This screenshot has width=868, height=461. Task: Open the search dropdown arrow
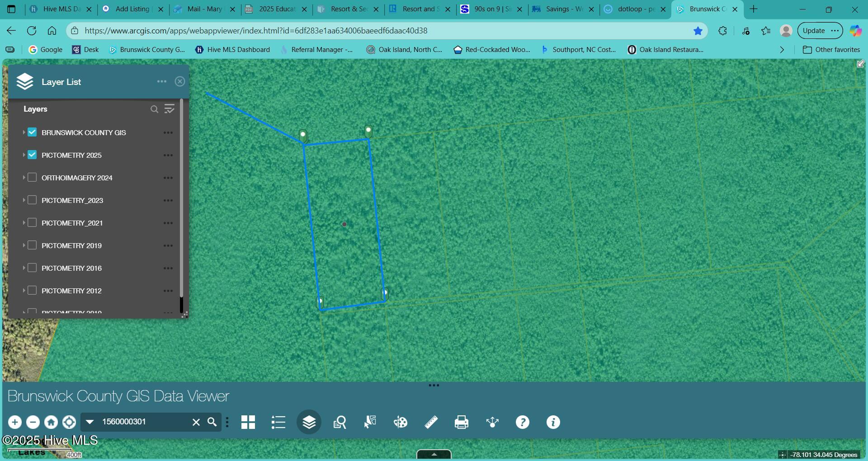(89, 422)
